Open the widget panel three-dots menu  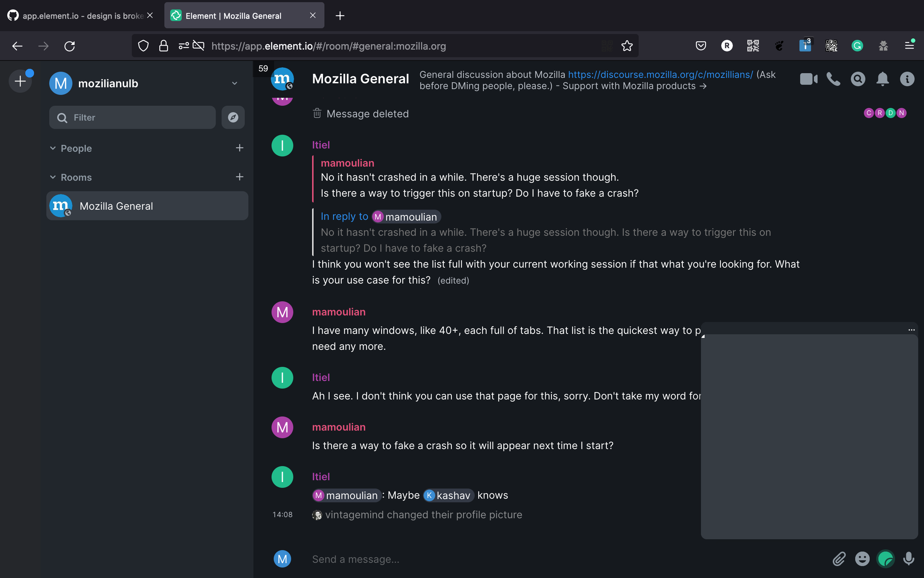coord(911,330)
